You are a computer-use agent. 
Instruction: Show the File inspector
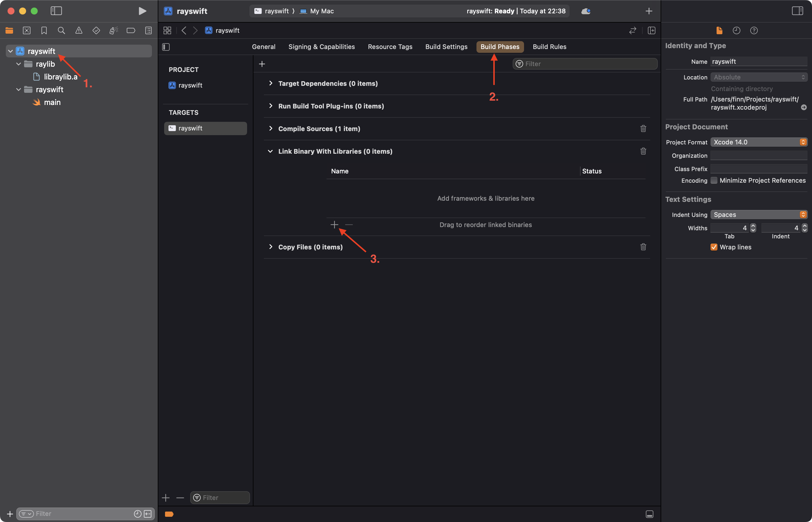pyautogui.click(x=719, y=30)
